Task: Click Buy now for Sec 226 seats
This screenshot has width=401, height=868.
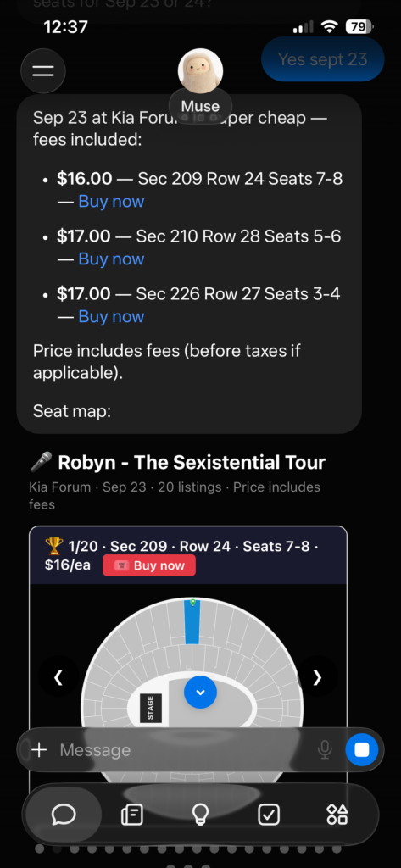Action: [111, 317]
